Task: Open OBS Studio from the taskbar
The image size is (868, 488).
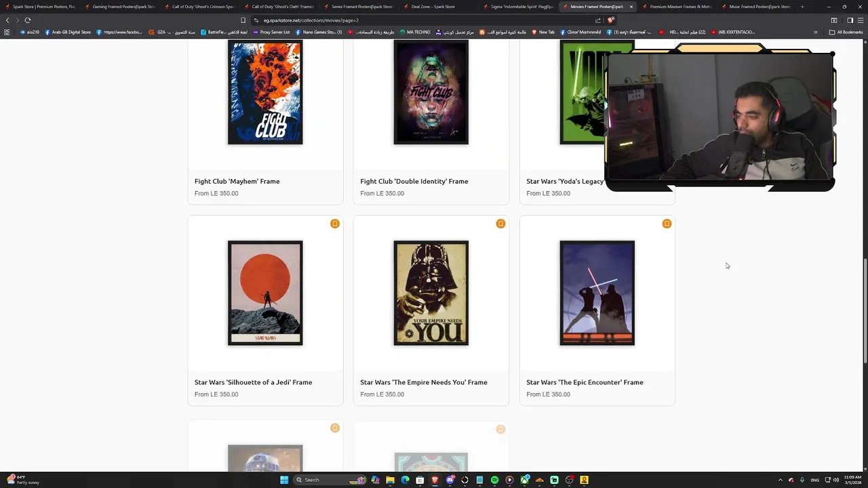Action: (x=569, y=480)
